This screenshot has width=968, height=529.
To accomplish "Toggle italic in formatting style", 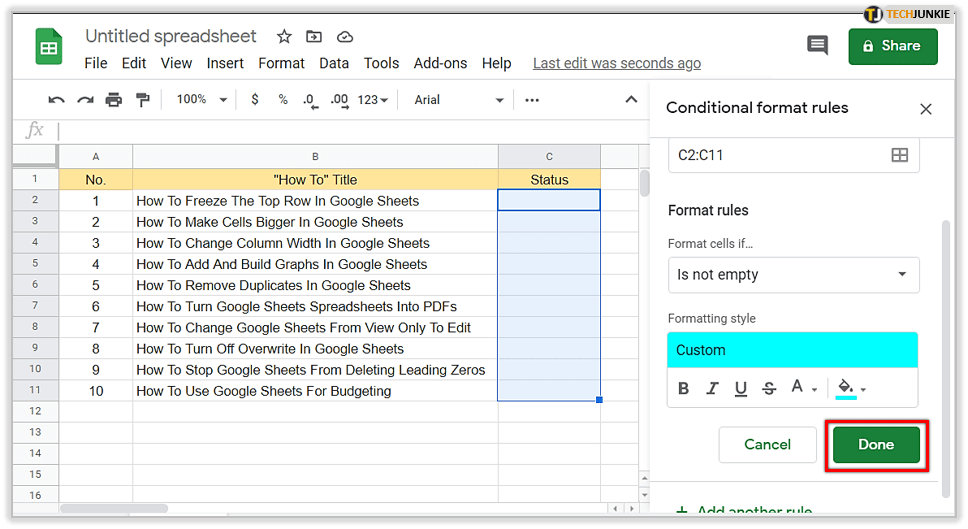I will coord(712,389).
